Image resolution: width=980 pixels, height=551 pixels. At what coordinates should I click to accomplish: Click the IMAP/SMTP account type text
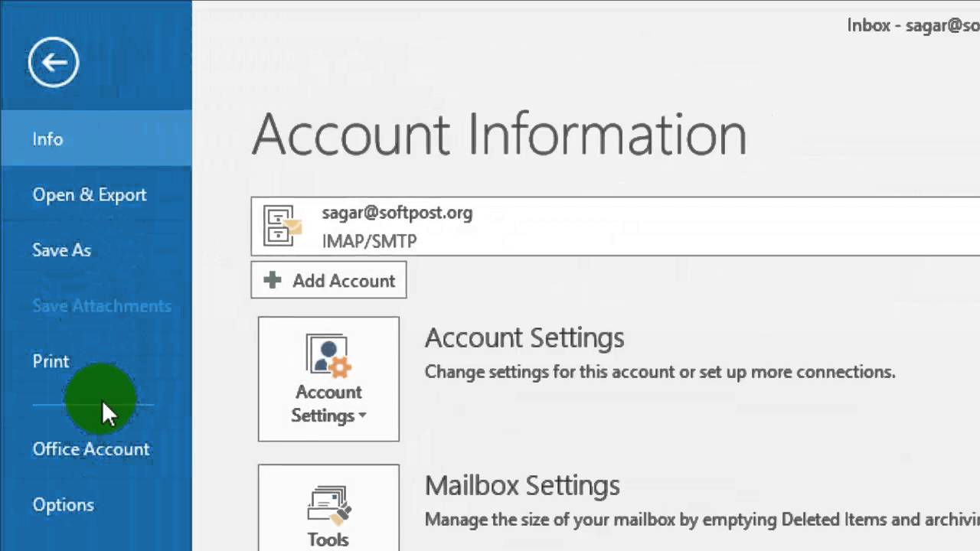369,241
